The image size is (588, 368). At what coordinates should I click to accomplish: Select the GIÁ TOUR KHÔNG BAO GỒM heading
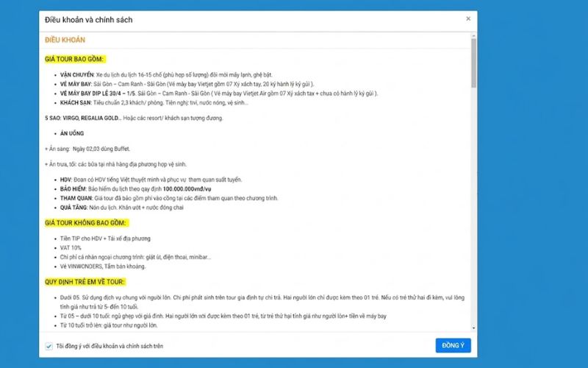(x=85, y=223)
